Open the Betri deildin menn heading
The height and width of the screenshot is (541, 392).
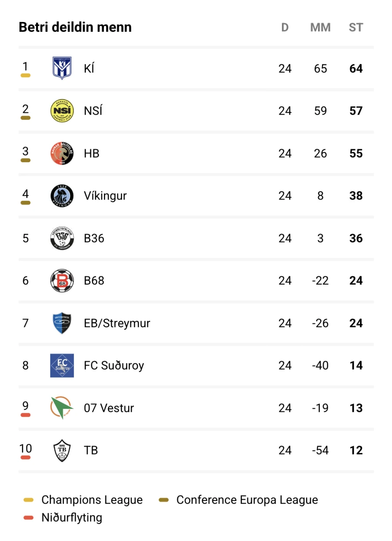pyautogui.click(x=75, y=27)
